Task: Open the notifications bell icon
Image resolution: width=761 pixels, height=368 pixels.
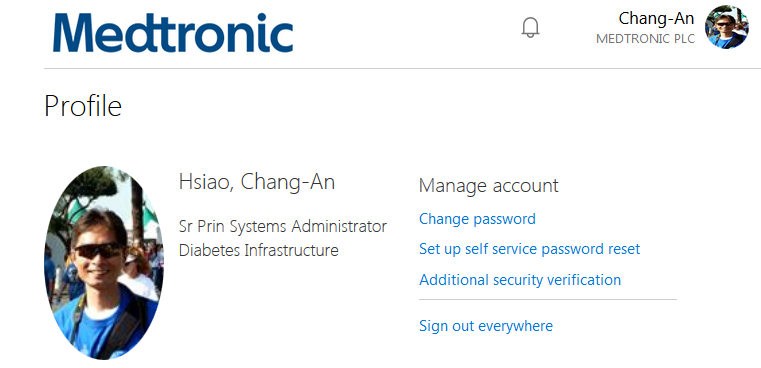Action: pos(530,28)
